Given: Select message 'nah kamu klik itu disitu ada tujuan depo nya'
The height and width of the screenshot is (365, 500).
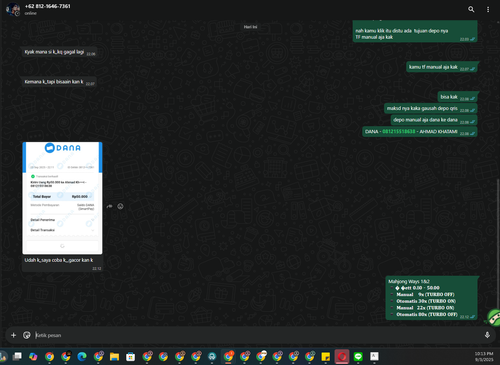Looking at the screenshot, I should click(x=415, y=32).
